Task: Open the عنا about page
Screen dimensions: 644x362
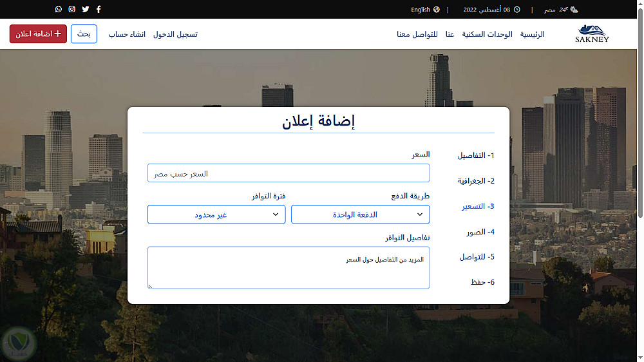Action: tap(450, 34)
